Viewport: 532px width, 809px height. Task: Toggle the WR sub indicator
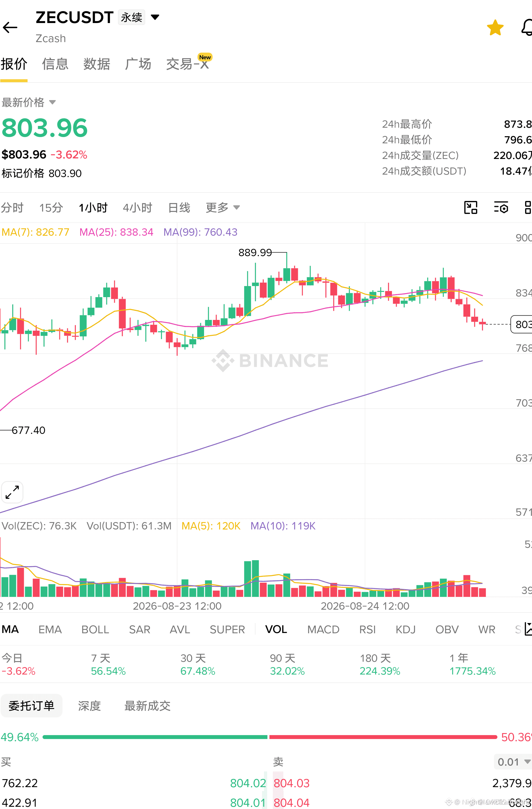tap(487, 629)
